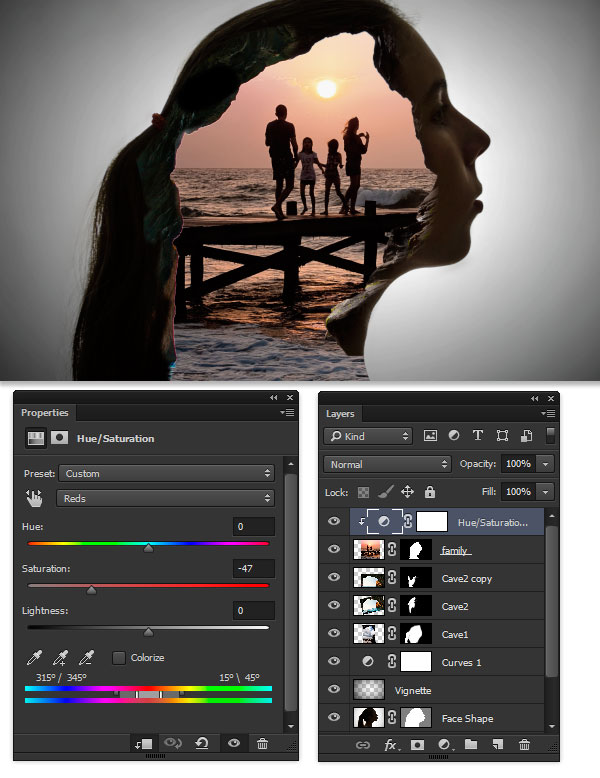Open the Reds color range dropdown
Image resolution: width=600 pixels, height=778 pixels.
(166, 498)
